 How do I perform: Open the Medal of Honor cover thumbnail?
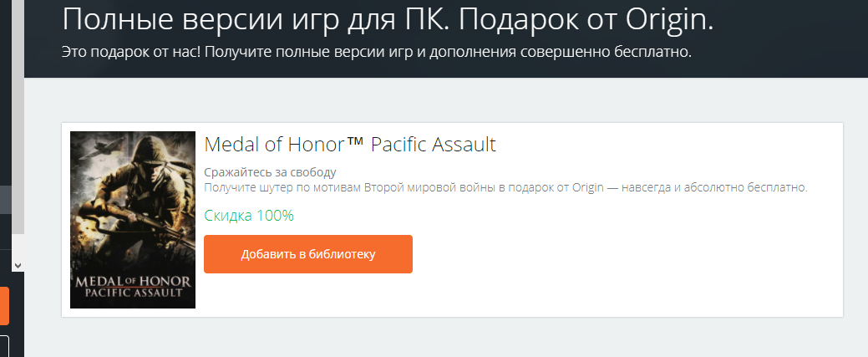coord(133,219)
